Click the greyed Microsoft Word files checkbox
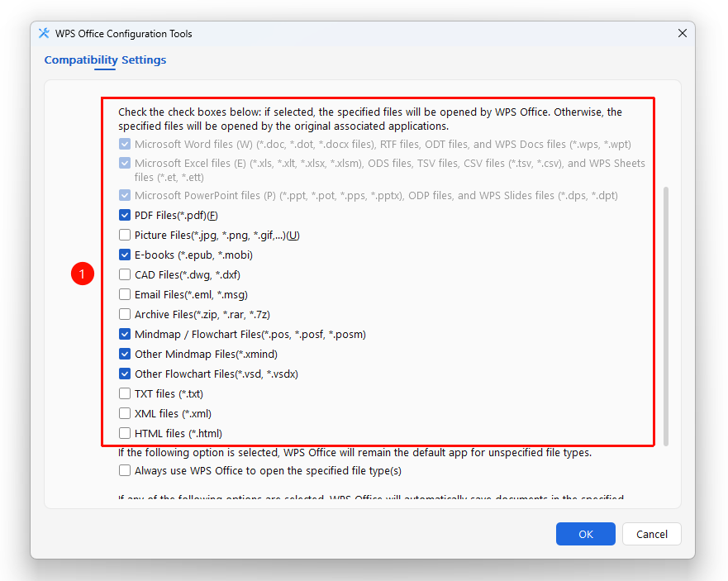 (125, 144)
